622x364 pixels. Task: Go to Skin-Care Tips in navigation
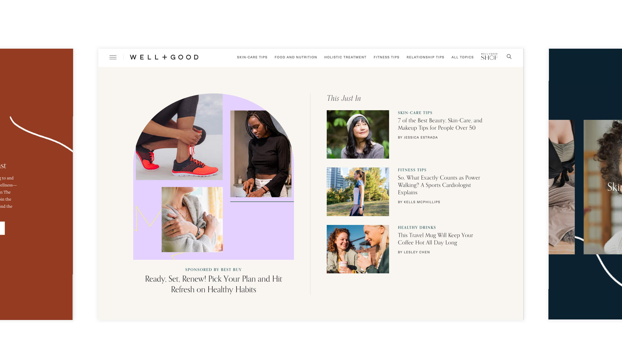point(252,57)
